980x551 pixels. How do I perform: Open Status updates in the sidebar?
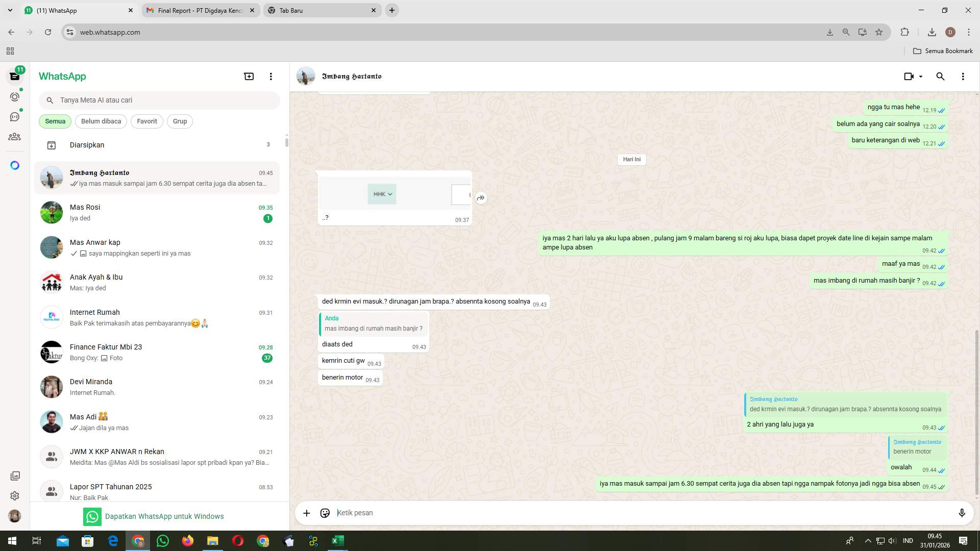(x=15, y=96)
